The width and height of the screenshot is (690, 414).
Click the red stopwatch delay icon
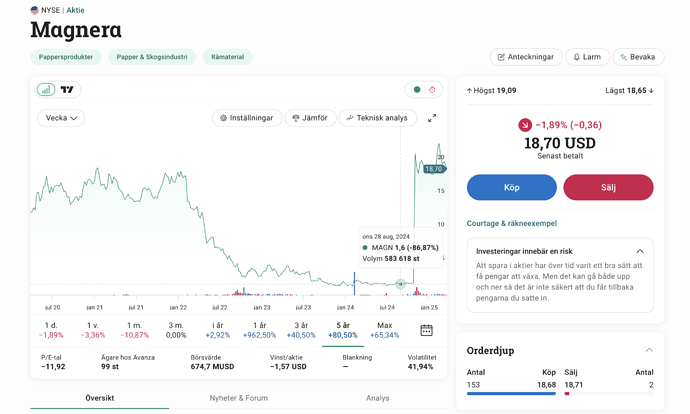click(432, 90)
